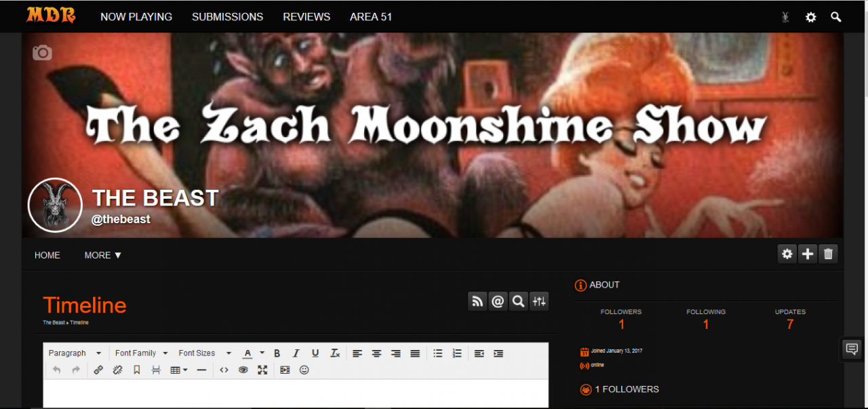Remove link with broken chain icon
Viewport: 868px width, 409px height.
pos(117,370)
